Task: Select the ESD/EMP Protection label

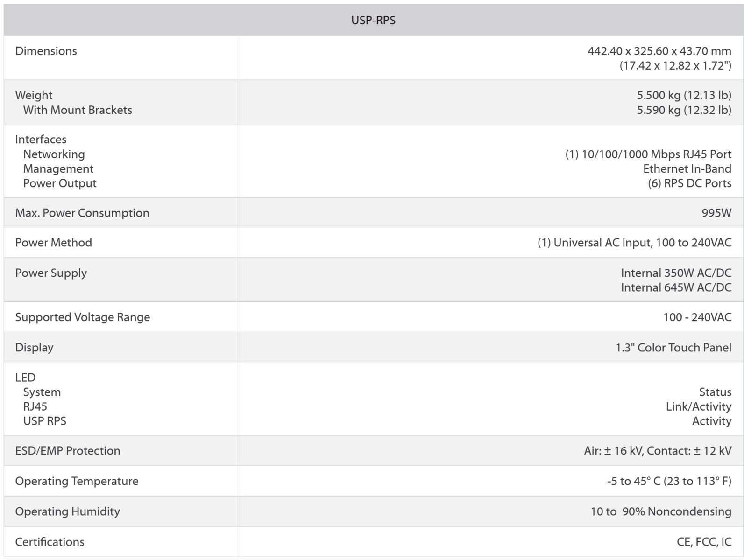Action: point(68,451)
